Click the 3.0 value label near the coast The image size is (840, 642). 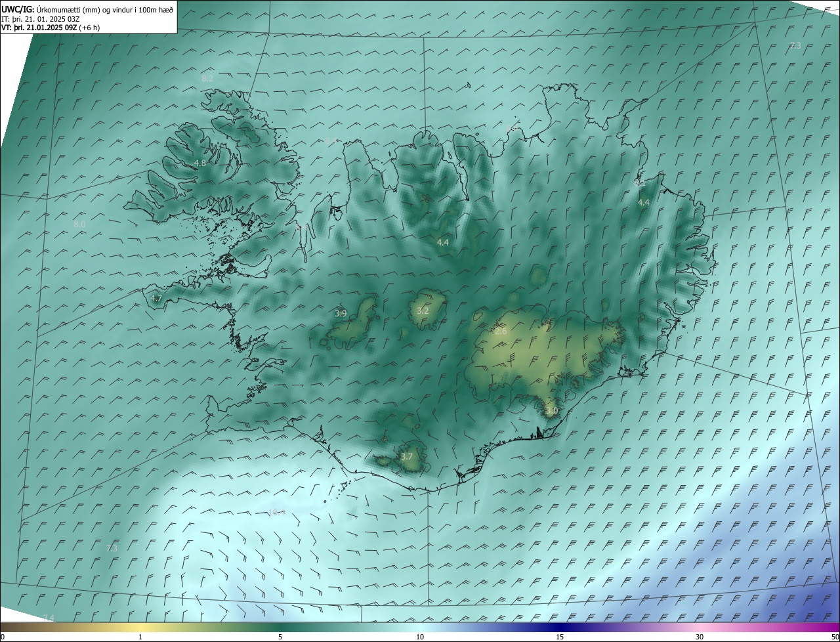[551, 411]
